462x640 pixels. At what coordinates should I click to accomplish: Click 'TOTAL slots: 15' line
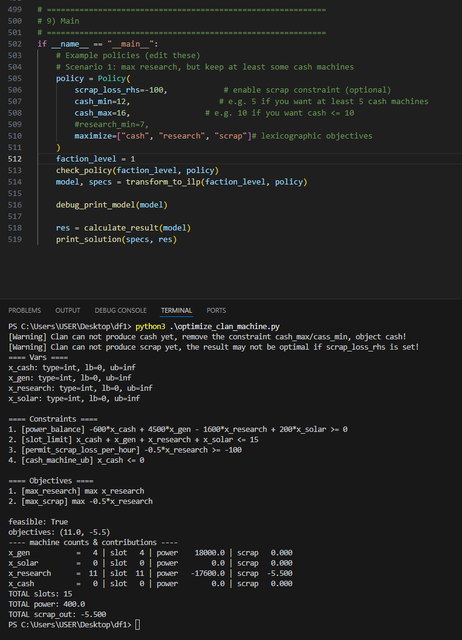coord(40,593)
